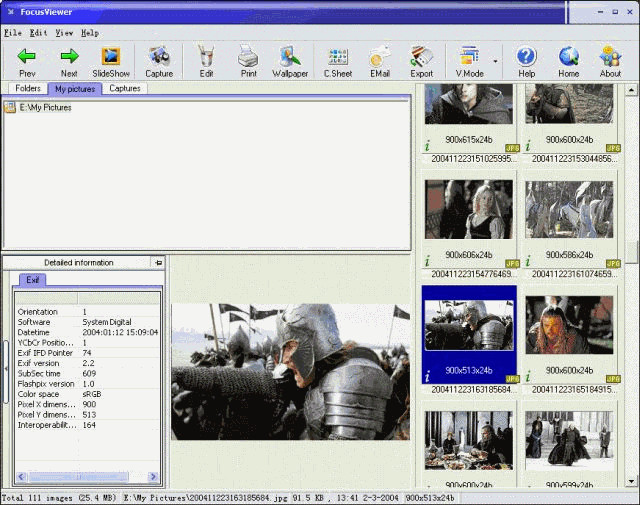Click info icon on 900x615x24b thumbnail
This screenshot has height=505, width=640.
[x=427, y=146]
